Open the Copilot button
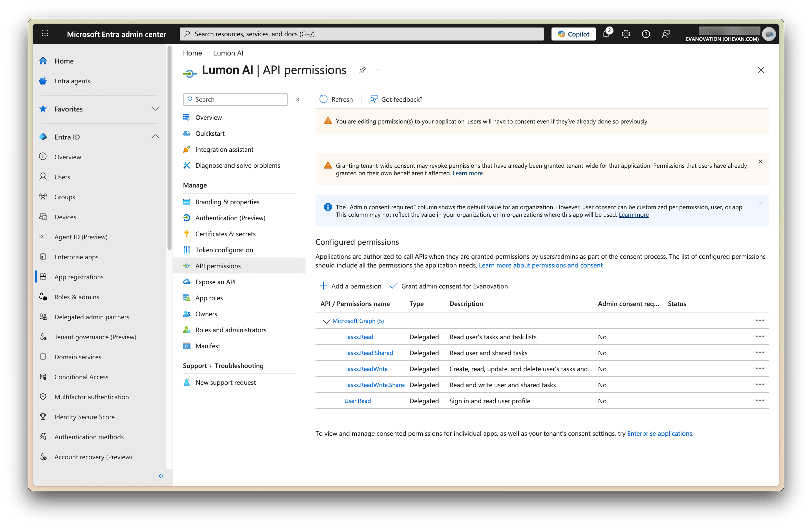Image resolution: width=812 pixels, height=528 pixels. (x=573, y=34)
